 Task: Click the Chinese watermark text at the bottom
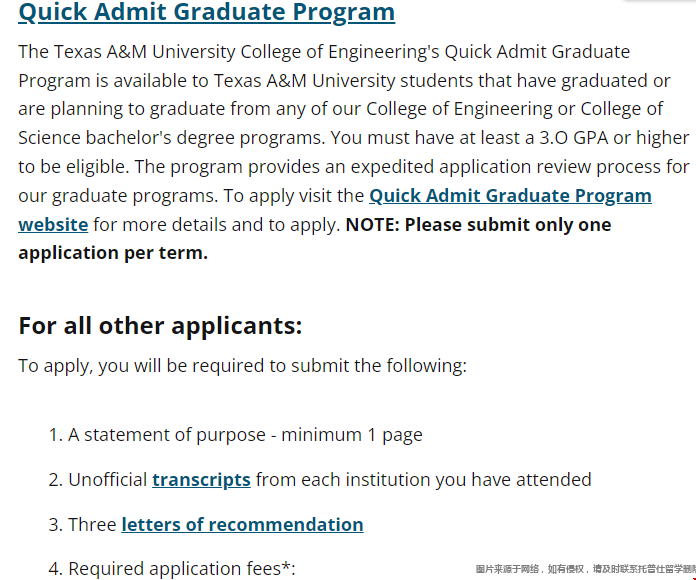coord(585,569)
